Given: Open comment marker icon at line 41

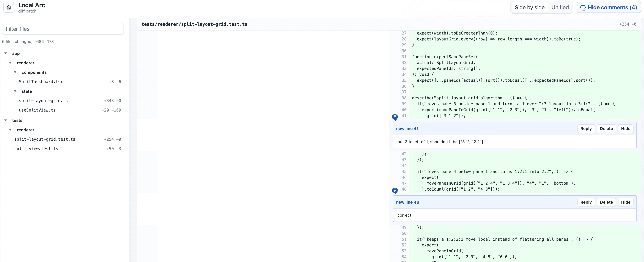Looking at the screenshot, I should pos(395,117).
